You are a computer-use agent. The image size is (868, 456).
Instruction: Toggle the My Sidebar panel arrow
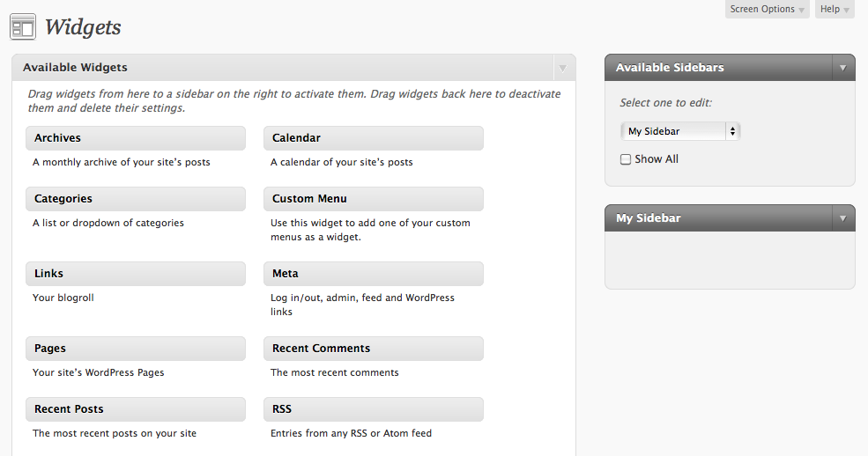842,218
